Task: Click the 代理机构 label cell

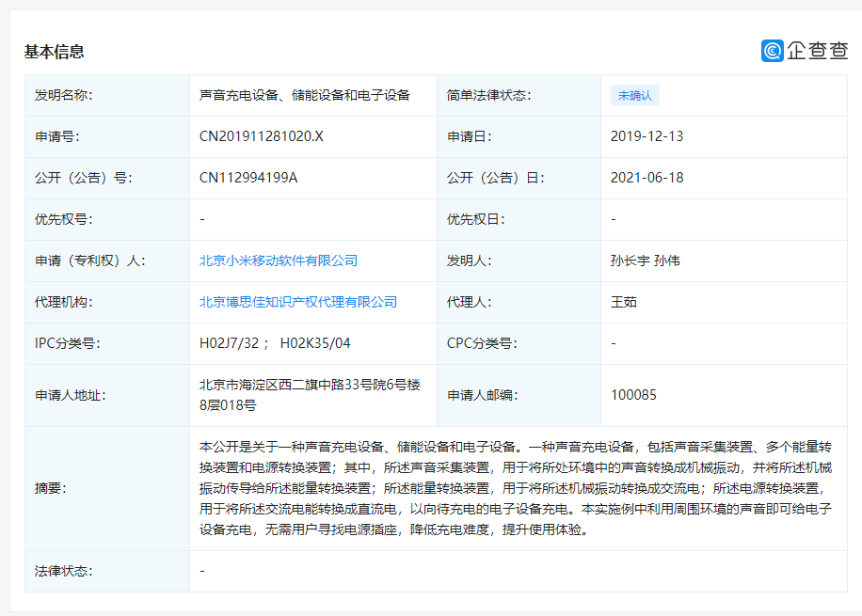Action: coord(107,302)
